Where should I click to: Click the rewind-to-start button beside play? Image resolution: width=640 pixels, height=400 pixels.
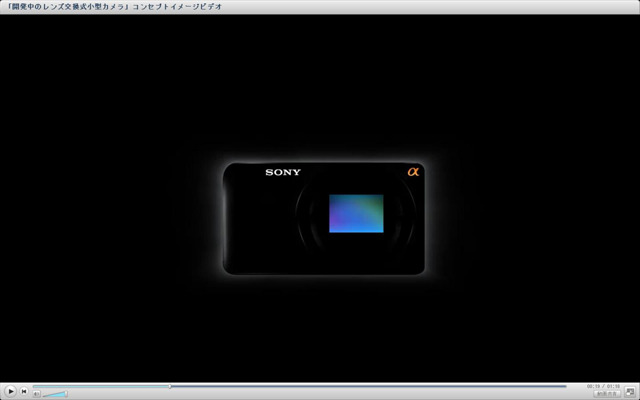point(24,391)
